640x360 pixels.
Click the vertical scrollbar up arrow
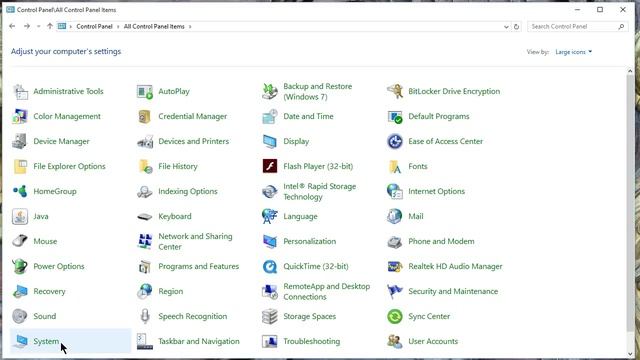630,71
